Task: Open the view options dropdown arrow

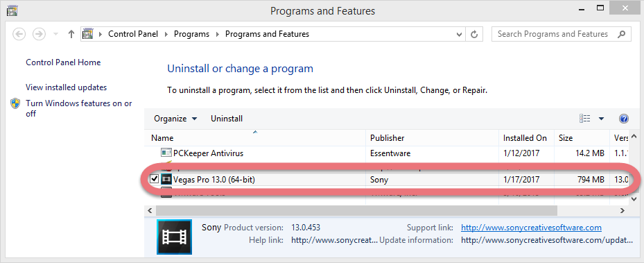Action: 601,119
